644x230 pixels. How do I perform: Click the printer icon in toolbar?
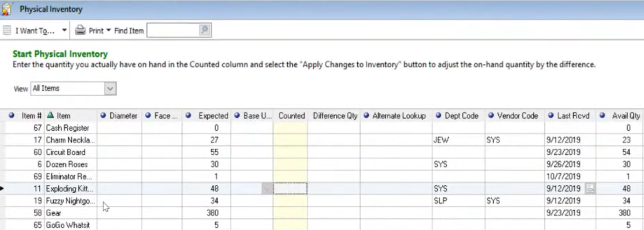(x=80, y=30)
